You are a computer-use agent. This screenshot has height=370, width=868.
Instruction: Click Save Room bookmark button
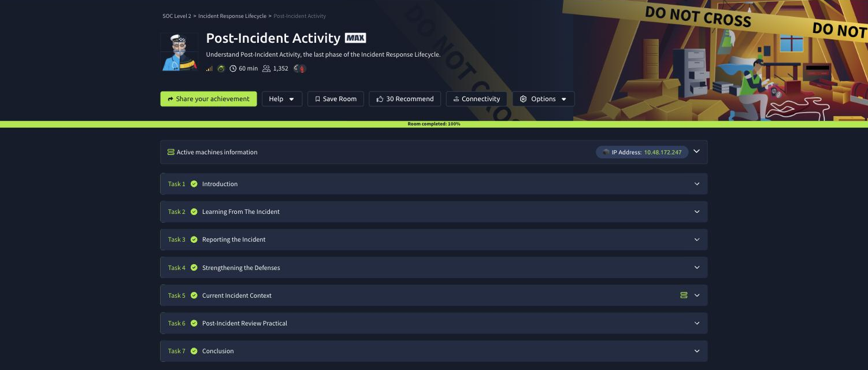(x=336, y=99)
